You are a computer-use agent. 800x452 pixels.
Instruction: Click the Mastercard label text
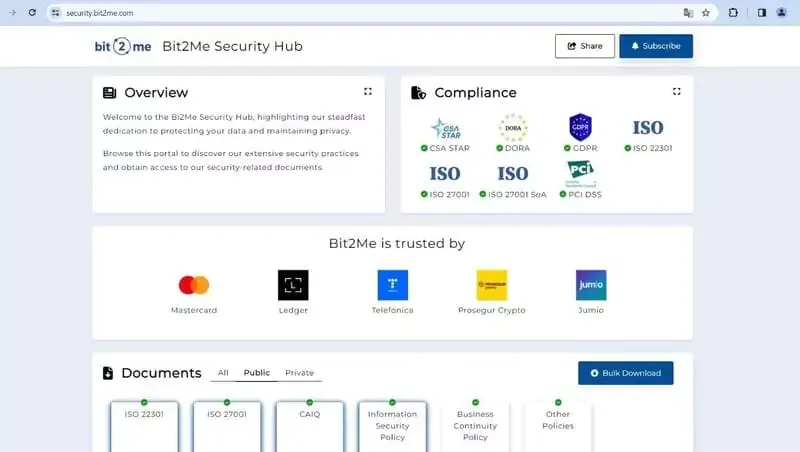click(194, 310)
